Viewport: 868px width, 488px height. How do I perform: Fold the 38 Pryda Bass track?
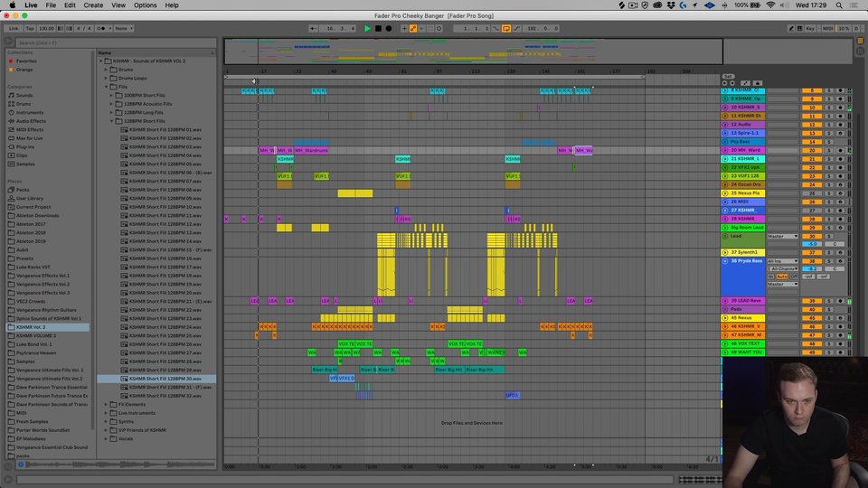pyautogui.click(x=725, y=260)
